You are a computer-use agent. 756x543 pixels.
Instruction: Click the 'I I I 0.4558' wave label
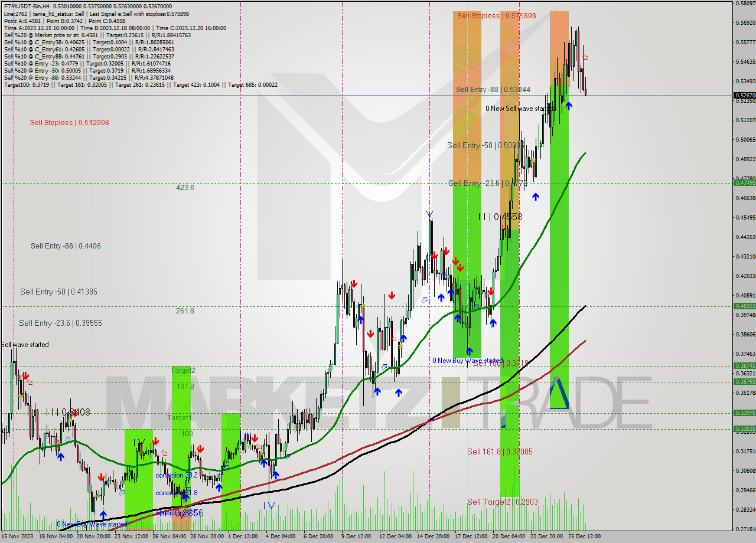point(500,217)
